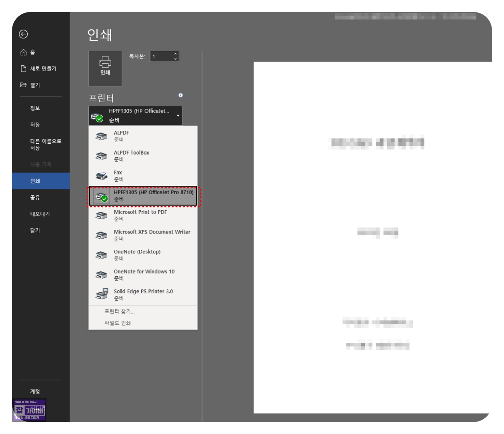This screenshot has height=434, width=504.
Task: Click the Microsoft Print to PDF icon
Action: 101,215
